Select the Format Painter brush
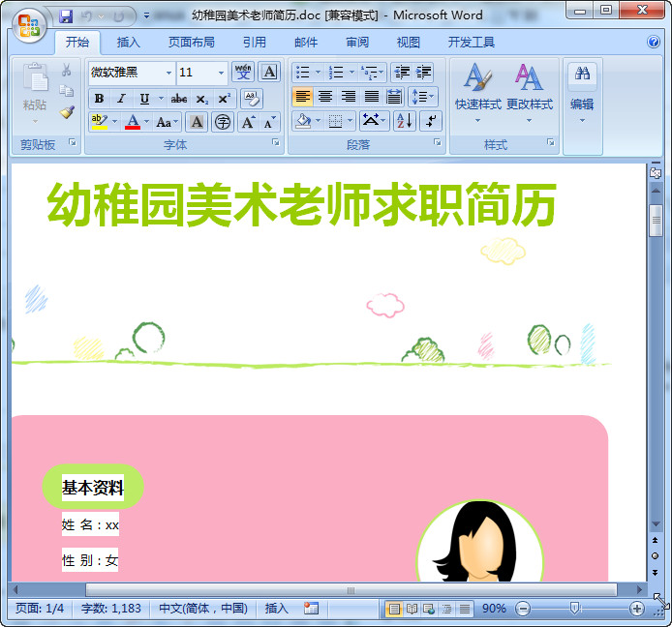The height and width of the screenshot is (627, 672). [67, 112]
